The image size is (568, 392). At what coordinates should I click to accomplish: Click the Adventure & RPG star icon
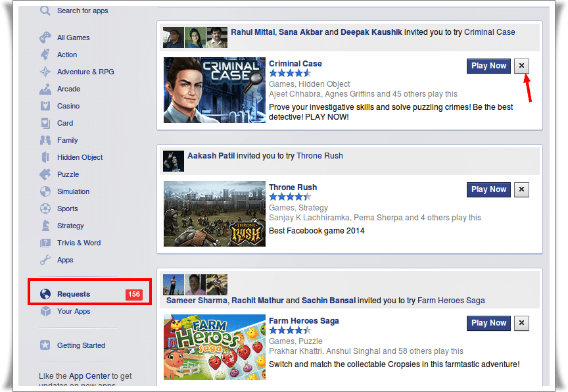(x=45, y=72)
